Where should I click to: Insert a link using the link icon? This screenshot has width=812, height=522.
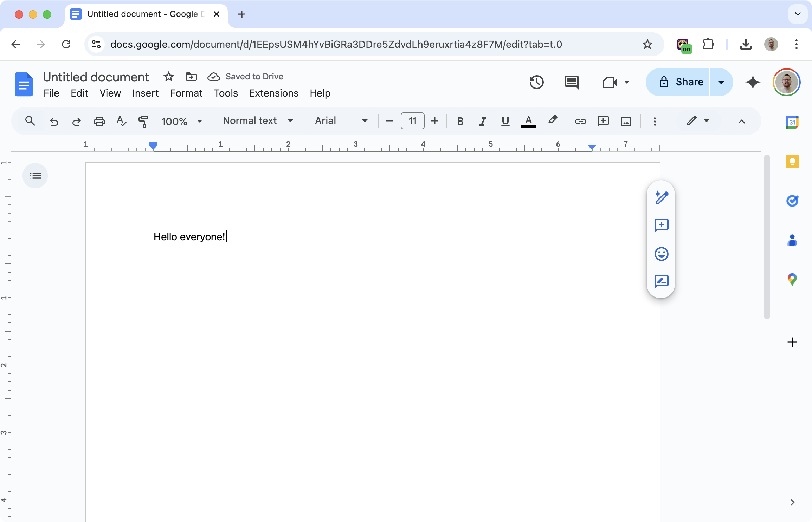click(581, 121)
